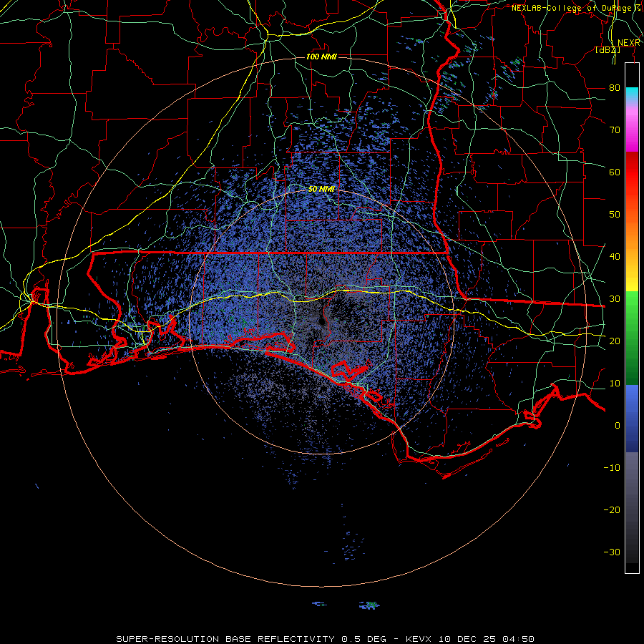Click the 40 value on the dBZ scale

pyautogui.click(x=615, y=257)
